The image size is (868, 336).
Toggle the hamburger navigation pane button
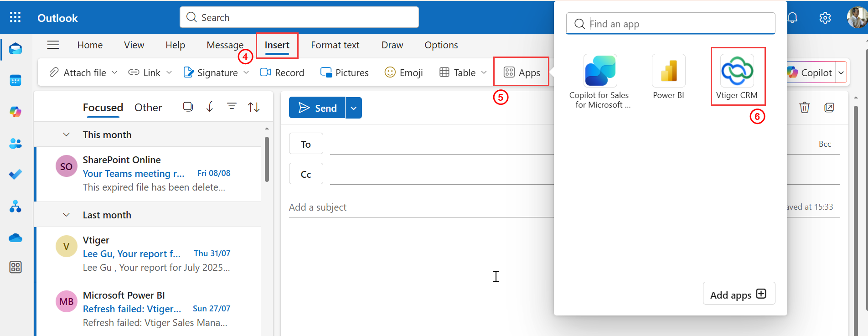click(x=53, y=45)
